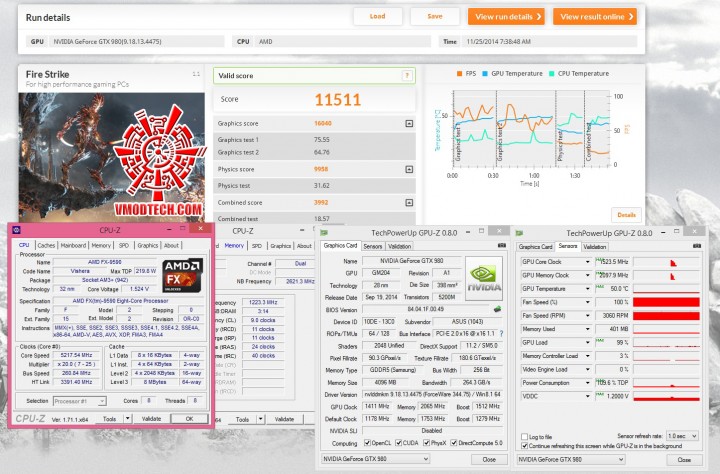The height and width of the screenshot is (474, 720).
Task: Click title bar icon of left GPU-Z window
Action: click(324, 233)
